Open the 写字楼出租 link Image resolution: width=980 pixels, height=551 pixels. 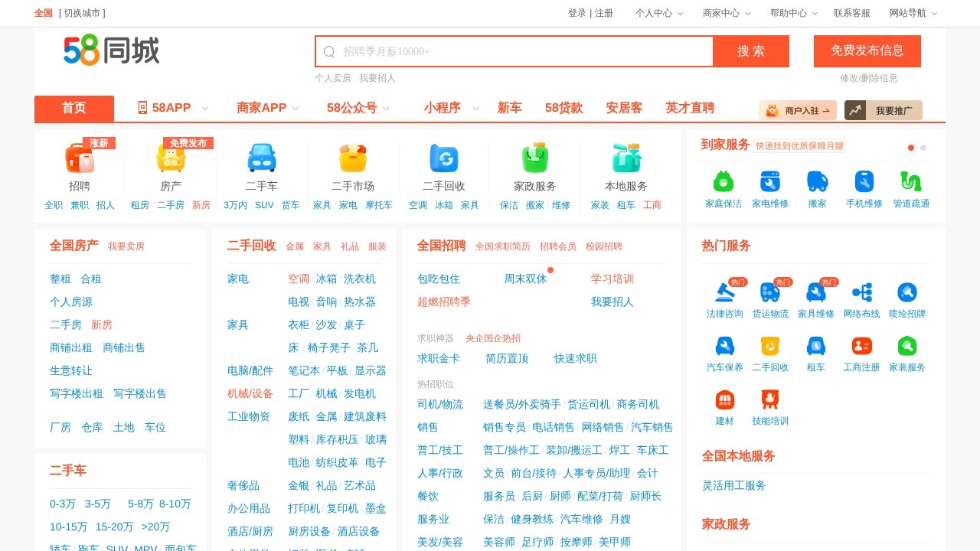click(77, 393)
